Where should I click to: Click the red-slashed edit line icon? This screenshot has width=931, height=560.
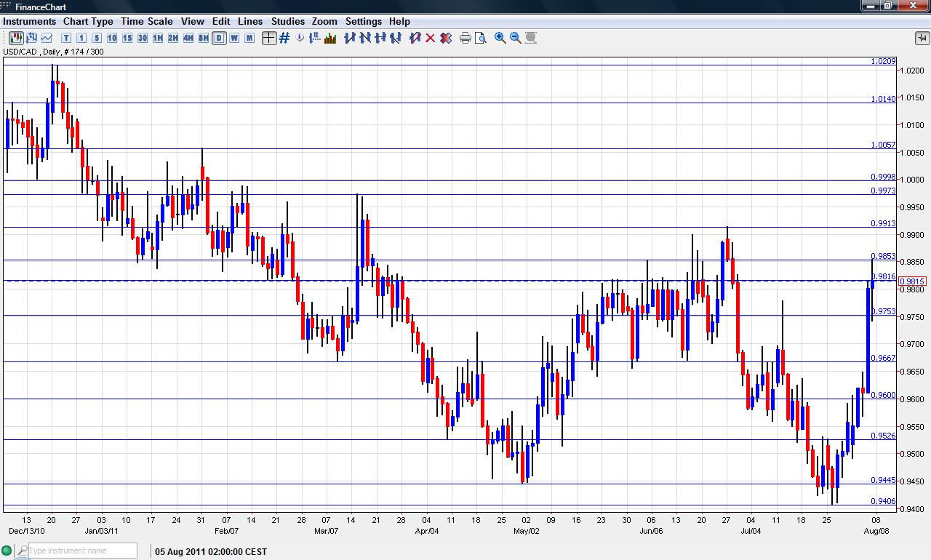pos(415,38)
